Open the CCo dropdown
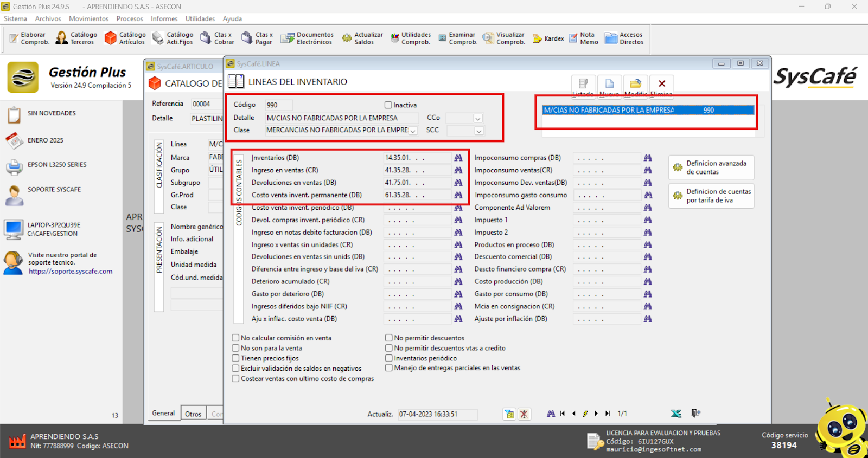This screenshot has width=868, height=458. click(478, 118)
